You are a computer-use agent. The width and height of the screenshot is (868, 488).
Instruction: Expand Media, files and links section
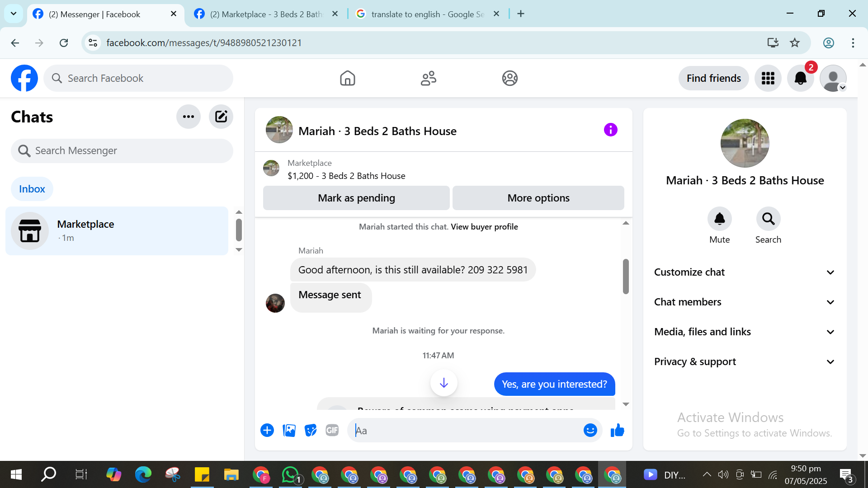[745, 332]
